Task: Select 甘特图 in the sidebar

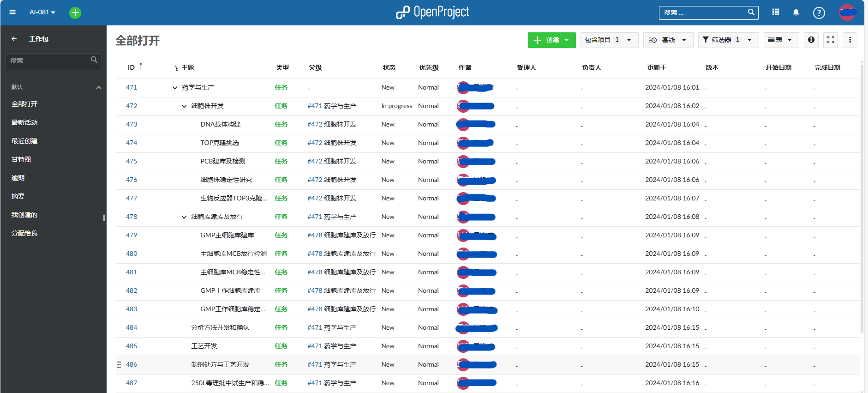Action: click(21, 159)
